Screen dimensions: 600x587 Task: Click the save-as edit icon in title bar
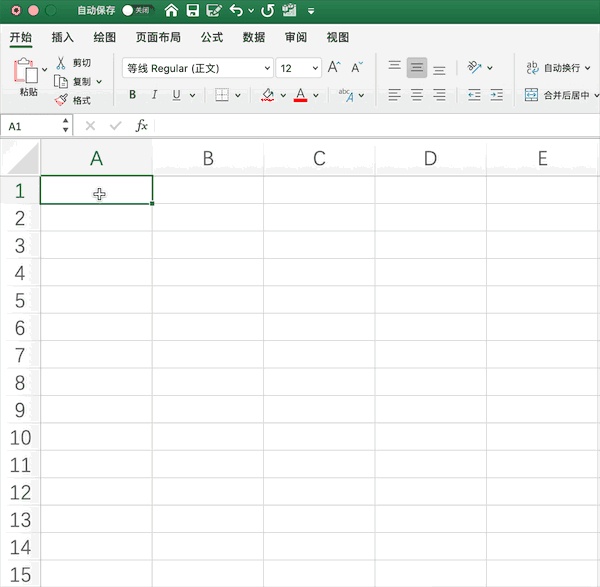[x=214, y=10]
